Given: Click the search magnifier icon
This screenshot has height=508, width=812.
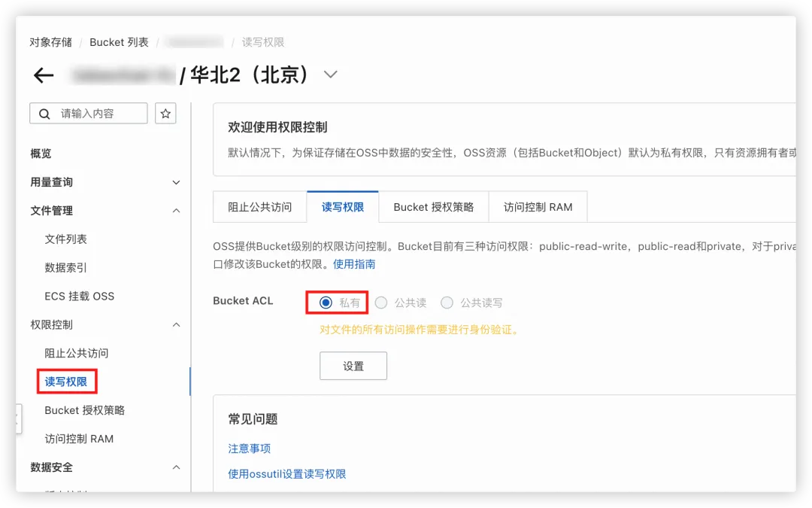Looking at the screenshot, I should [44, 114].
